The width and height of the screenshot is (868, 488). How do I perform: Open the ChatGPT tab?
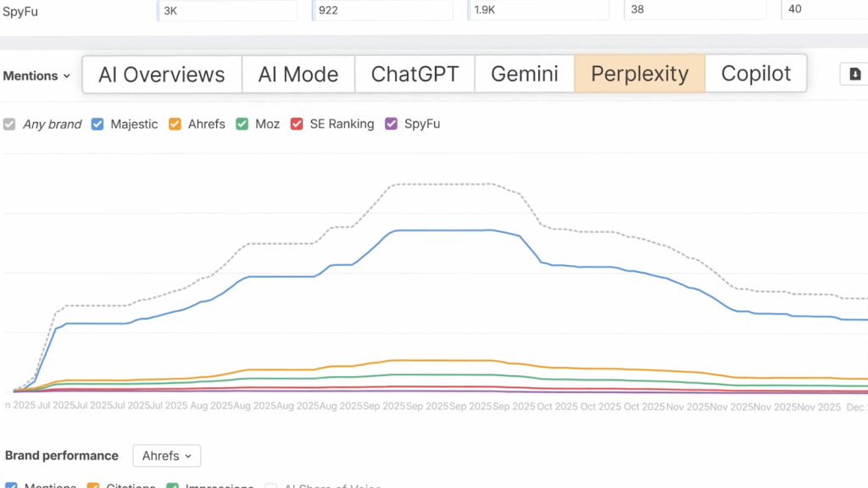415,74
